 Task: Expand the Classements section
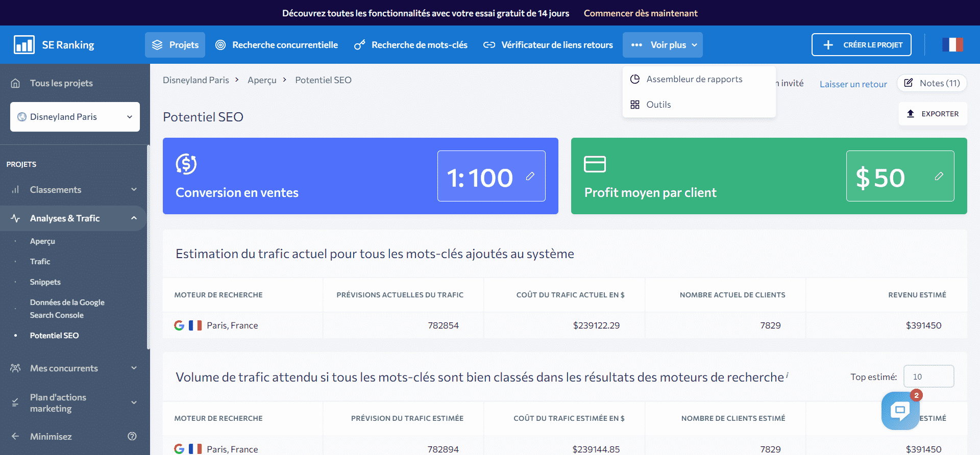tap(134, 190)
